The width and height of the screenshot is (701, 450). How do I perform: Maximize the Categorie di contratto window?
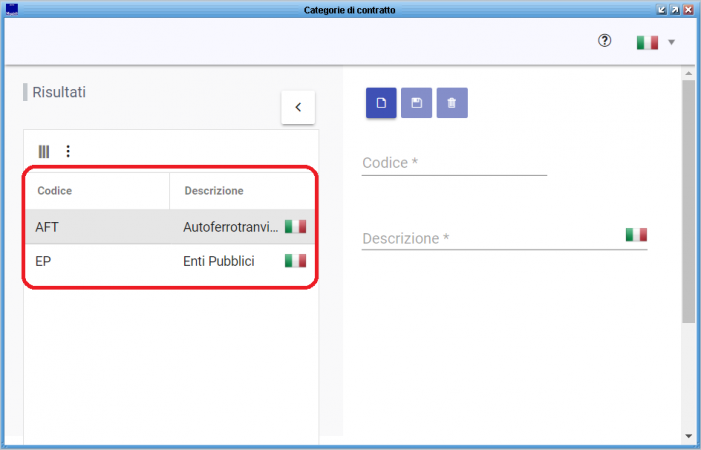675,10
